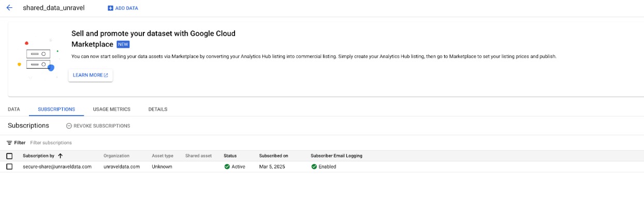This screenshot has height=219, width=644.
Task: Switch to the DETAILS tab
Action: coord(158,109)
